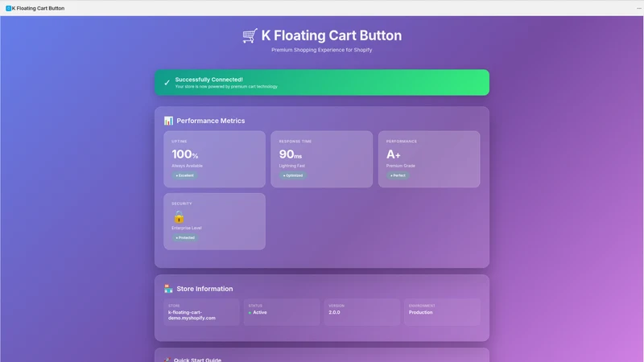Screen dimensions: 644x362
Task: Click the K Floating Cart Button main title
Action: pyautogui.click(x=332, y=35)
